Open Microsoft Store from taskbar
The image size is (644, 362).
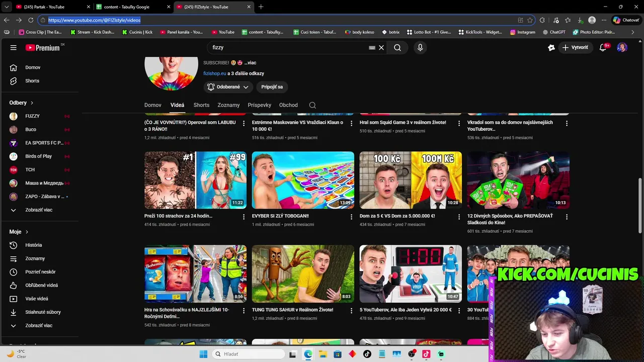338,354
